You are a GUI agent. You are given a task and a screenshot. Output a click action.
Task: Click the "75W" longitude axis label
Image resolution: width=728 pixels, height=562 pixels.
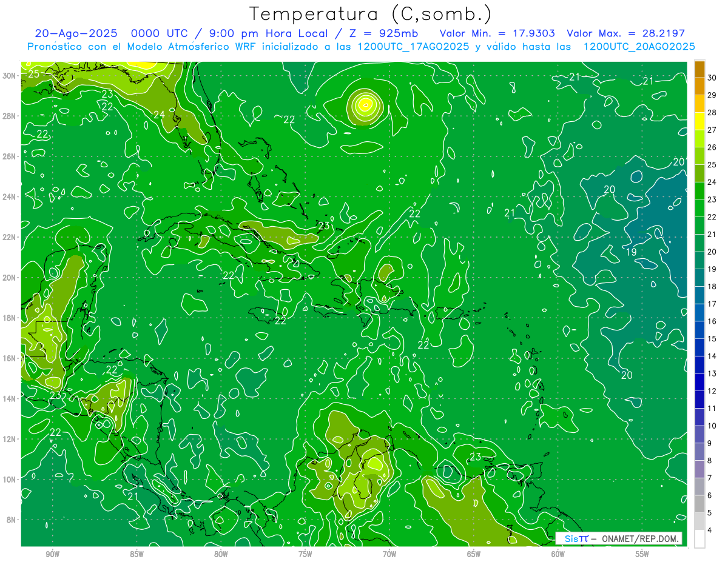pyautogui.click(x=305, y=554)
